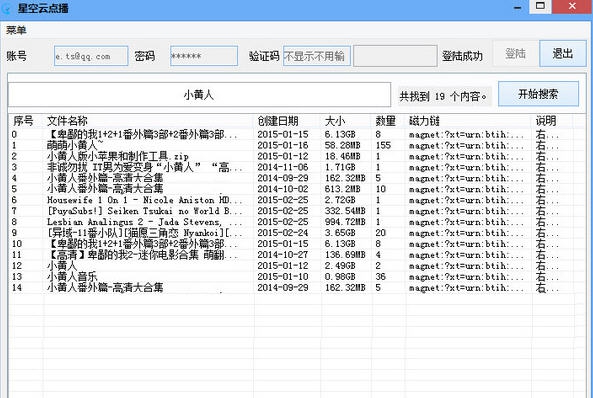Click date cell 2014-10-02
Viewport: 593px width, 398px height.
[283, 189]
